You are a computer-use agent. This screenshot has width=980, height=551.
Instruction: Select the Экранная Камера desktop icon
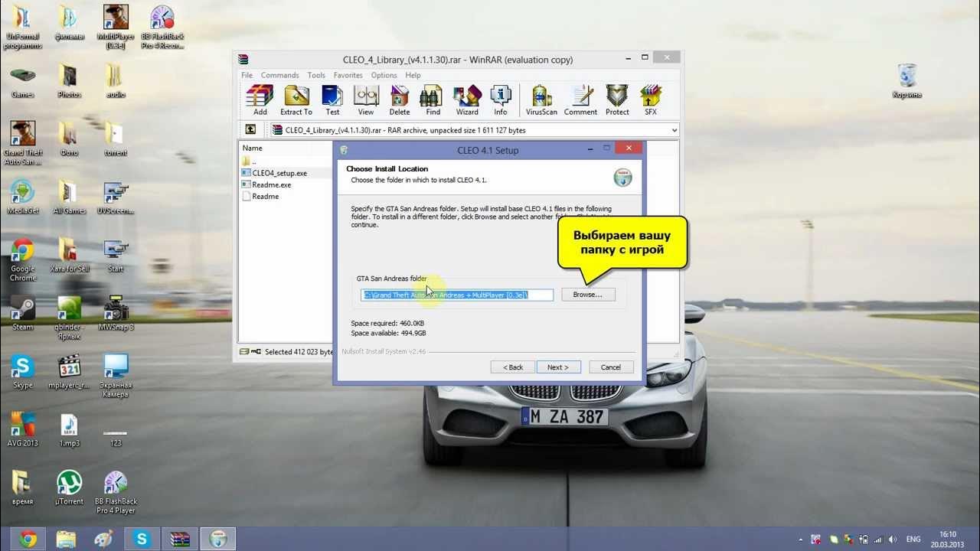(x=116, y=376)
